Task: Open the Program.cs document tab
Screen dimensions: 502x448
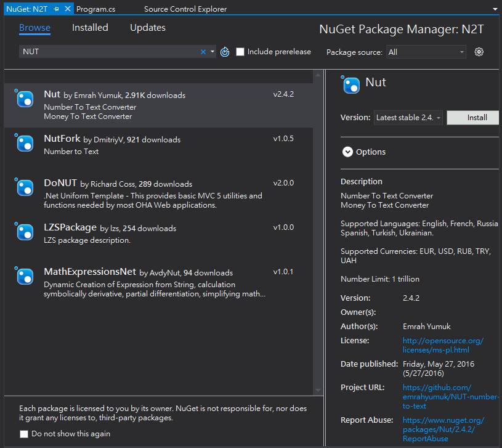Action: [95, 9]
